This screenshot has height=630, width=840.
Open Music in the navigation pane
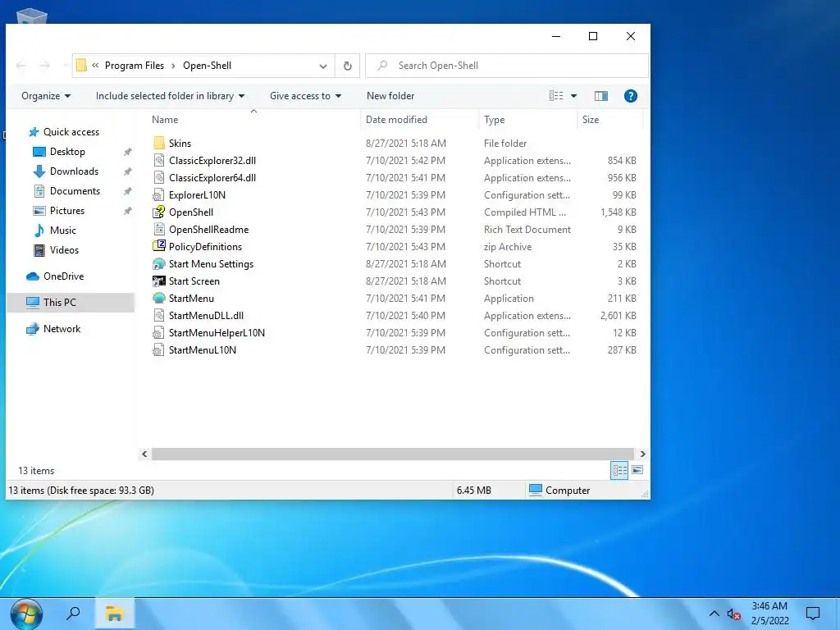(x=62, y=231)
